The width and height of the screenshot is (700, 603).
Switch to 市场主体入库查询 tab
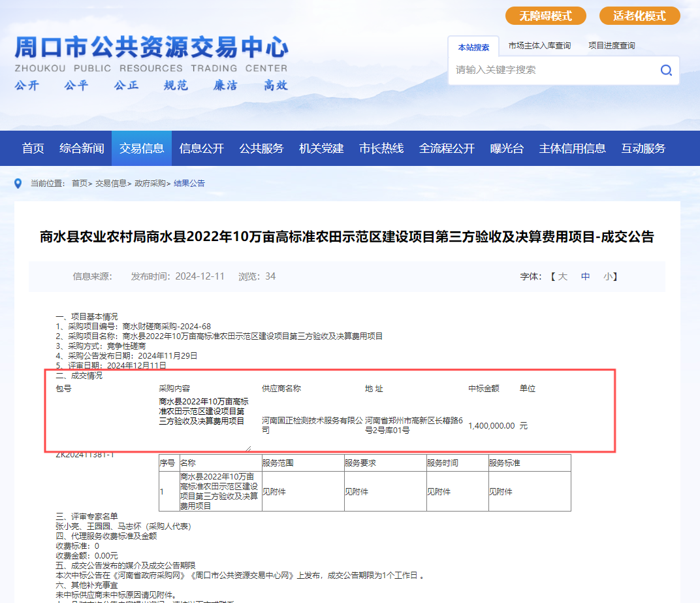pyautogui.click(x=539, y=46)
